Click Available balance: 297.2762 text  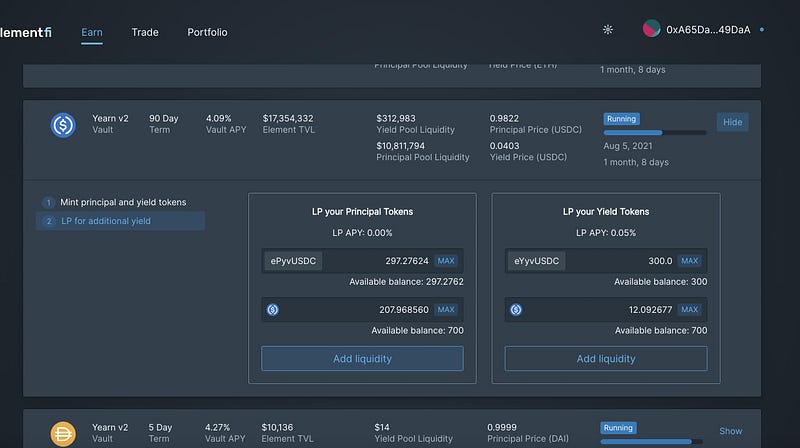point(406,282)
